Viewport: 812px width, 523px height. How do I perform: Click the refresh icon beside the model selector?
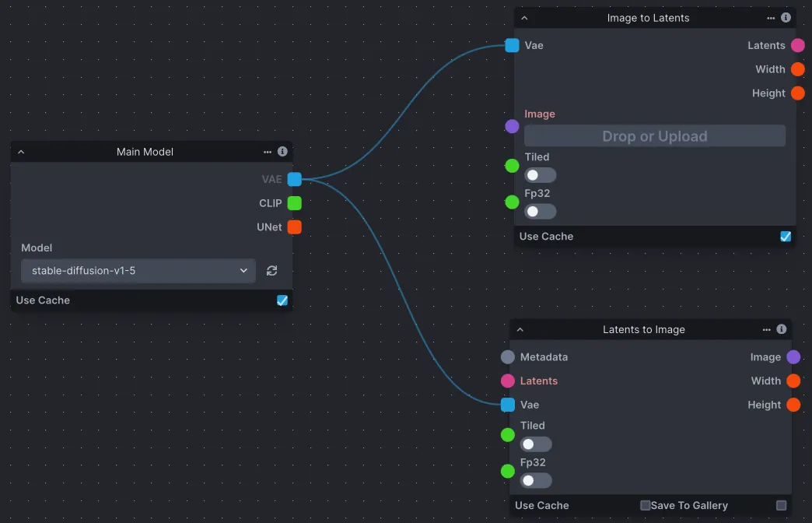(271, 270)
